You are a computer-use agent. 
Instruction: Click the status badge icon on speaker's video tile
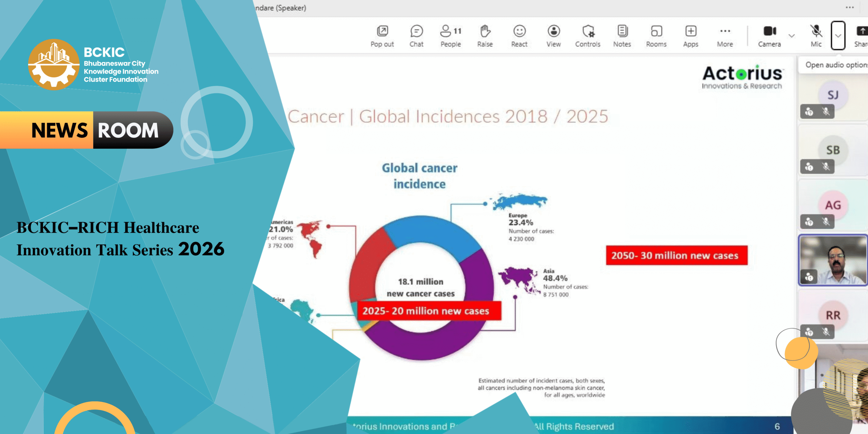(809, 277)
